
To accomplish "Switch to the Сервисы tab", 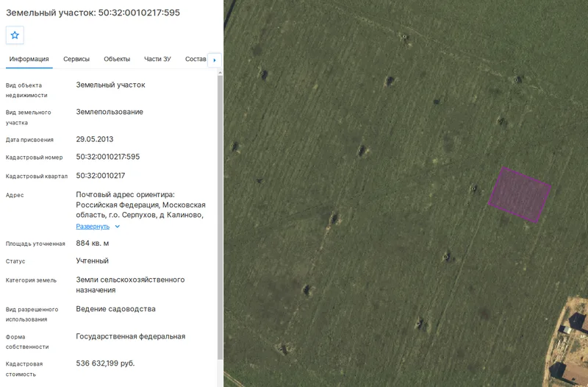I will pos(76,59).
